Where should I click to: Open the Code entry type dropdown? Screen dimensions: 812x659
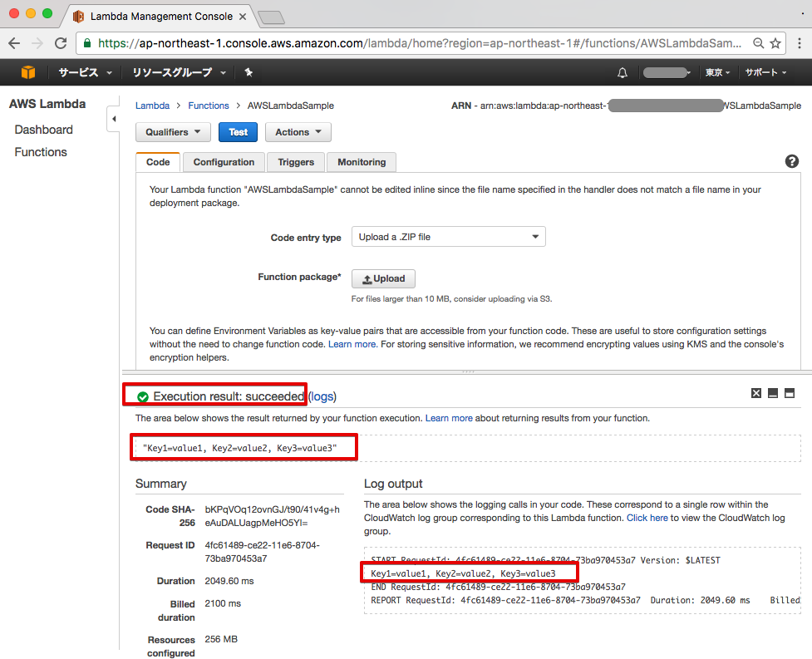pyautogui.click(x=448, y=236)
